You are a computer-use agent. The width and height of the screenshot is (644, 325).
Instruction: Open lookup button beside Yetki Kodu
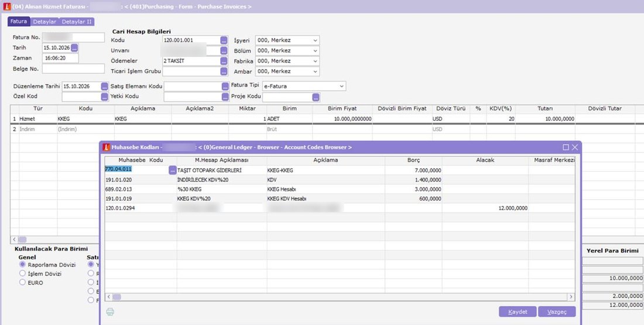pyautogui.click(x=225, y=97)
